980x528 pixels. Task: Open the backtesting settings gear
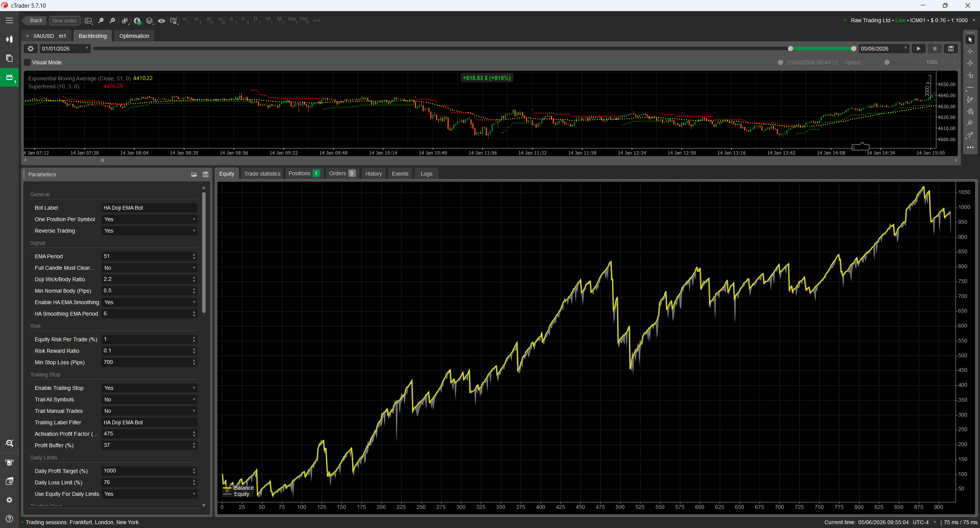point(31,49)
